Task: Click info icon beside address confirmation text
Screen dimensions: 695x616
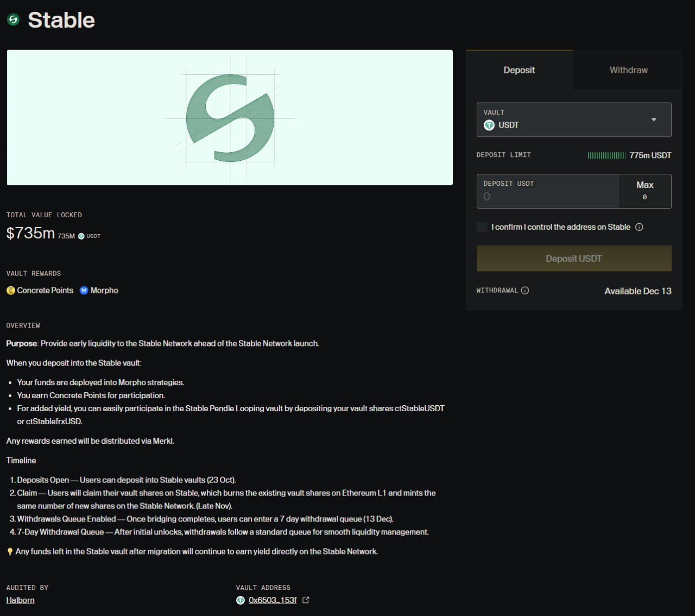Action: (639, 227)
